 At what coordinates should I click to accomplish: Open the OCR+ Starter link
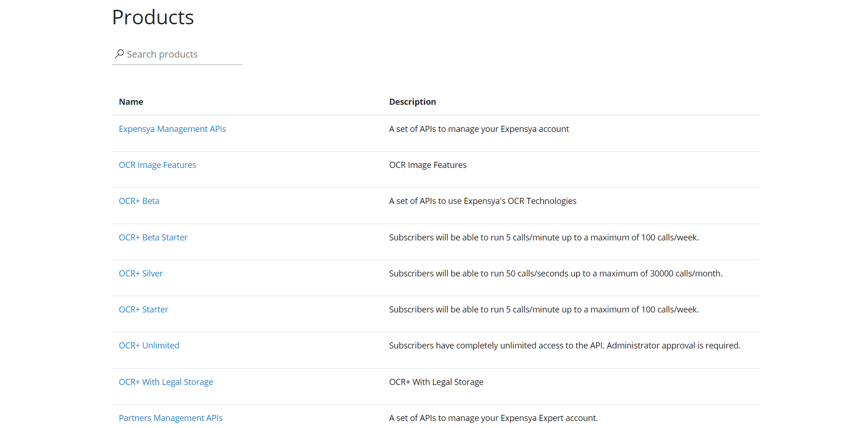[x=143, y=310]
